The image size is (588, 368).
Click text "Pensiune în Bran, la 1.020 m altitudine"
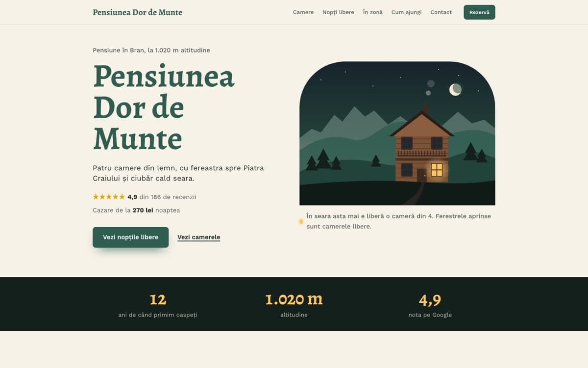pos(151,50)
